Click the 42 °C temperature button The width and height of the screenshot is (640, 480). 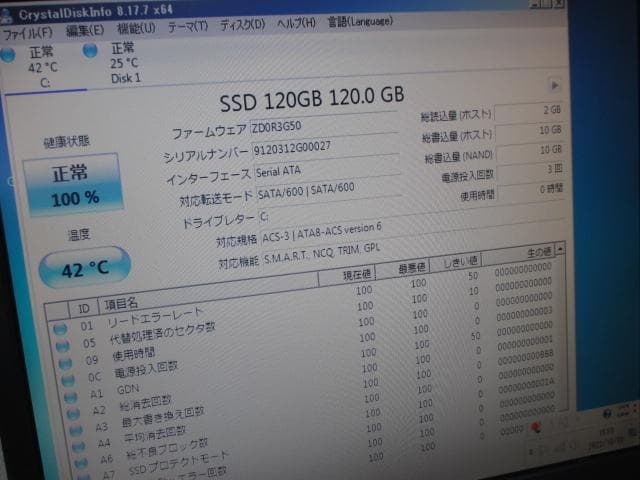85,268
